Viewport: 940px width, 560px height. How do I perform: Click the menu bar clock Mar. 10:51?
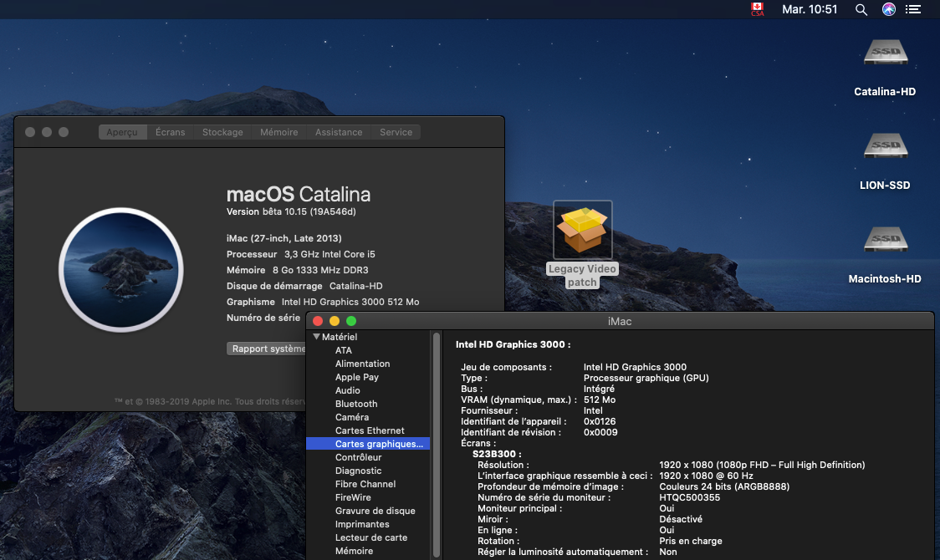pyautogui.click(x=810, y=9)
